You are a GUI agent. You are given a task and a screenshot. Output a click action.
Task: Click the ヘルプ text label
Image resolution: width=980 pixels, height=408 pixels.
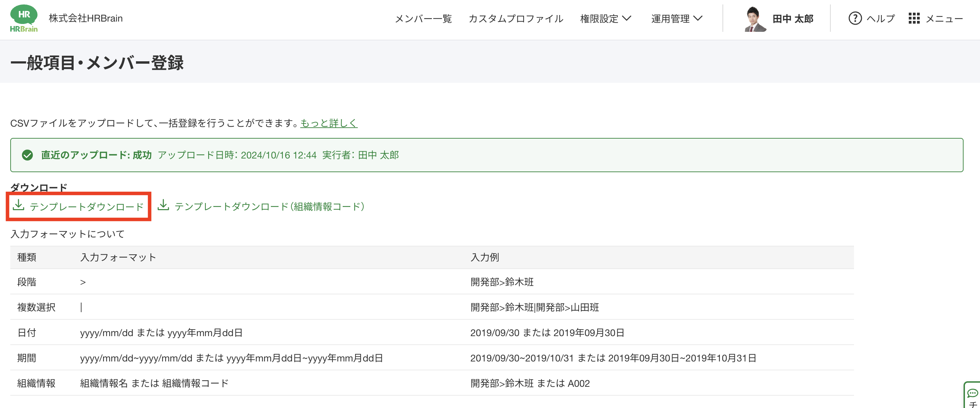click(x=880, y=18)
